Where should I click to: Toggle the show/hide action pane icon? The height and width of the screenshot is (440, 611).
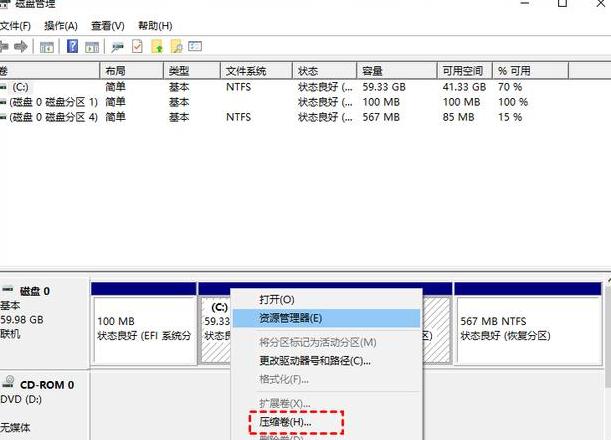click(92, 47)
